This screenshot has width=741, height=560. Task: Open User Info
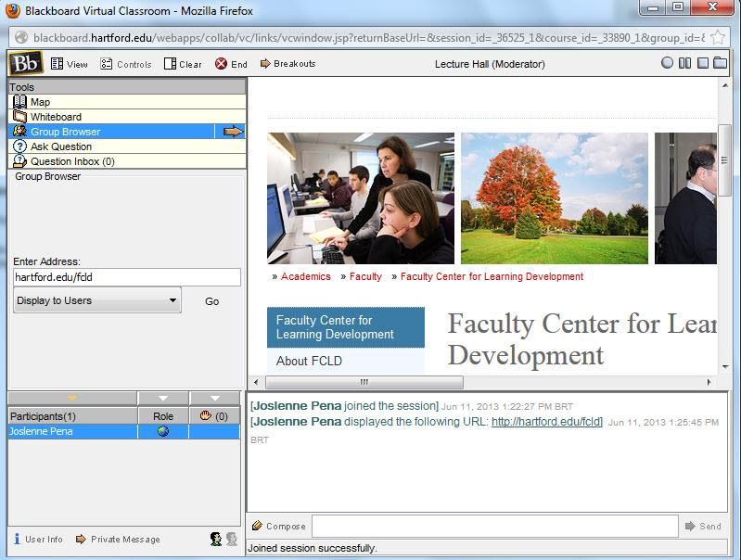[x=38, y=539]
